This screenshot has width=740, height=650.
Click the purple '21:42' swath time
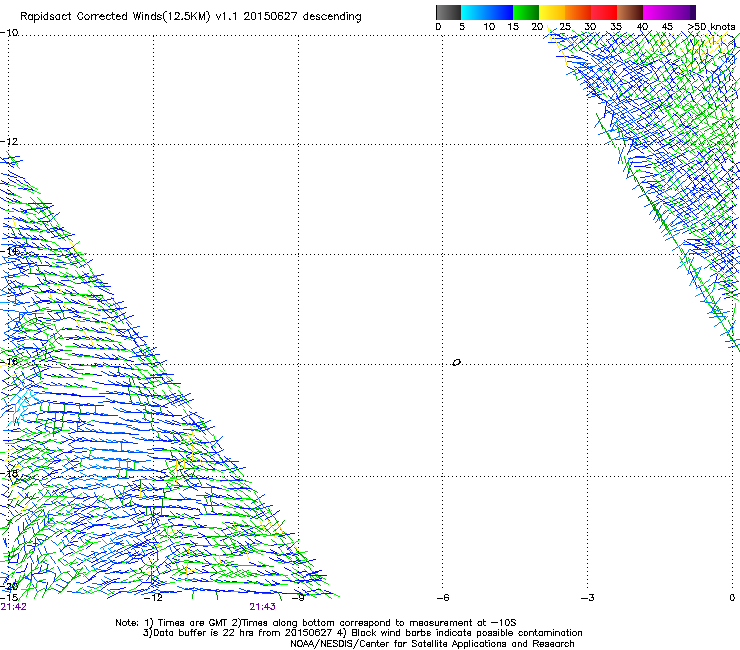click(x=14, y=607)
